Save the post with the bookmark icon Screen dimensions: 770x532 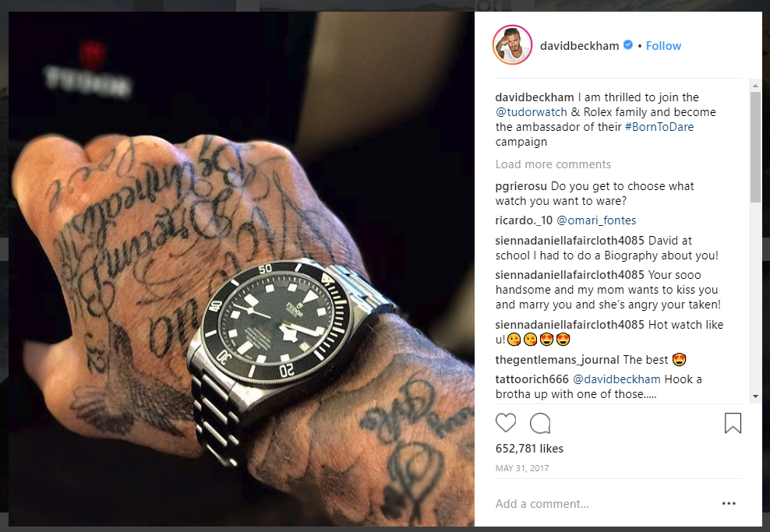point(733,423)
